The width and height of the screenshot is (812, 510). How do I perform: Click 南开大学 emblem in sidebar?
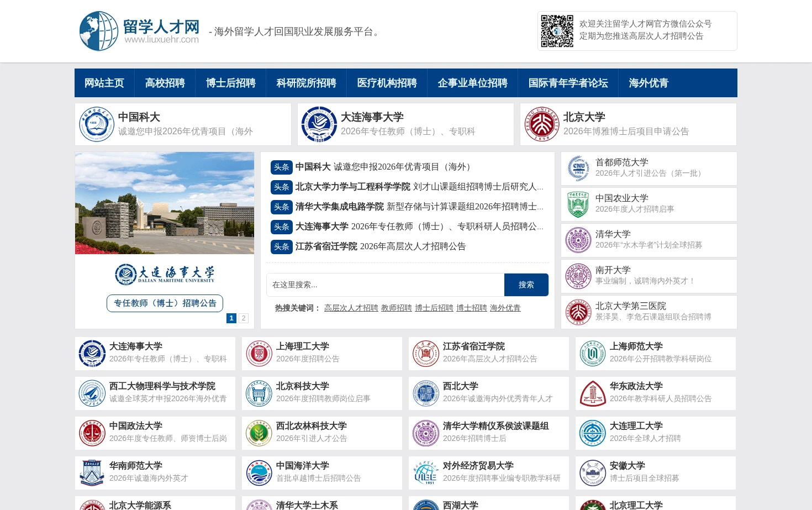pyautogui.click(x=578, y=276)
